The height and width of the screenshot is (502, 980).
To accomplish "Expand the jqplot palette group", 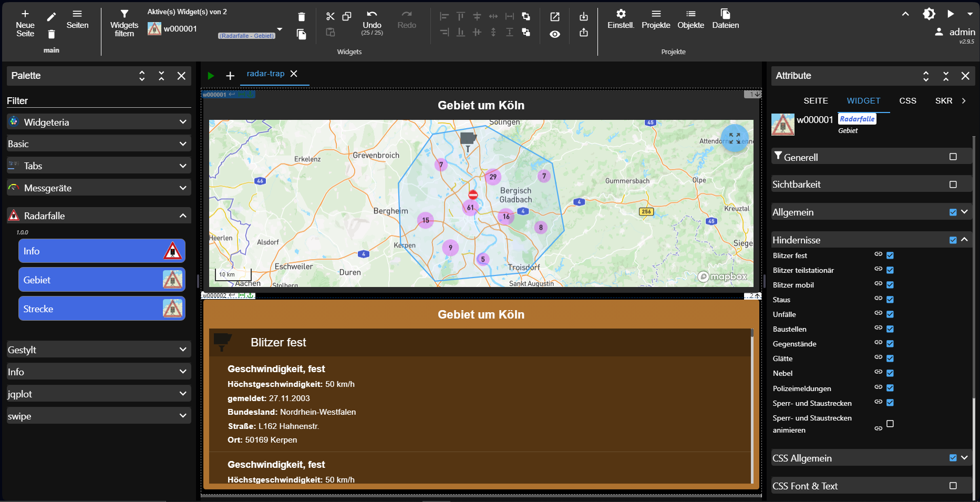I will (99, 394).
